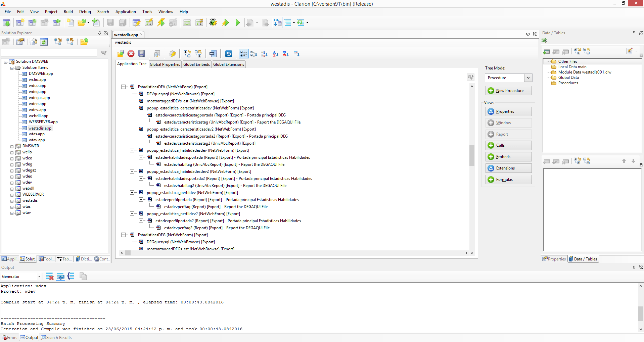Click the refresh icon in Solution Explorer
Image resolution: width=644 pixels, height=342 pixels.
tap(44, 42)
